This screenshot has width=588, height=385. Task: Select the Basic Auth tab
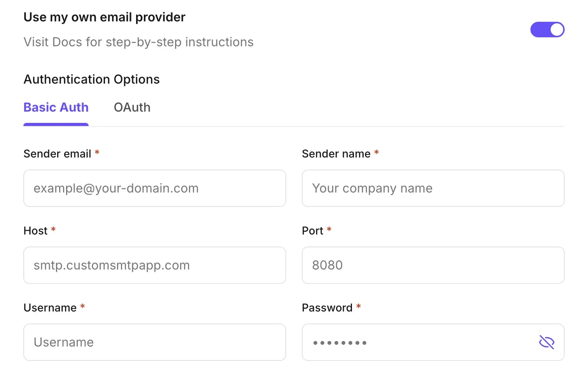pos(56,108)
